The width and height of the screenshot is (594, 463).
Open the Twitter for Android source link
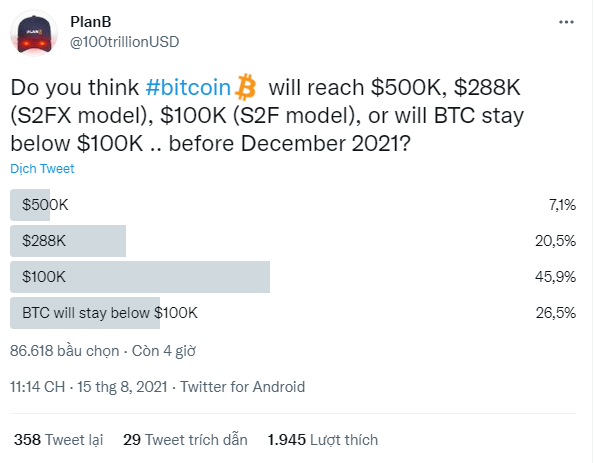(242, 387)
